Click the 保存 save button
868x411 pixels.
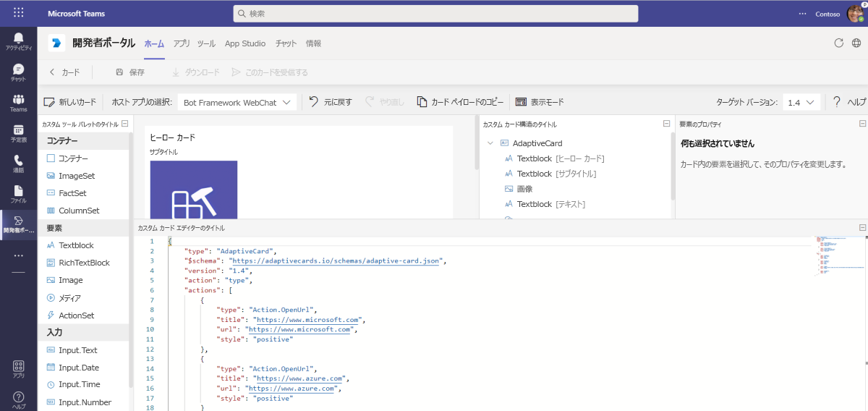pyautogui.click(x=130, y=72)
